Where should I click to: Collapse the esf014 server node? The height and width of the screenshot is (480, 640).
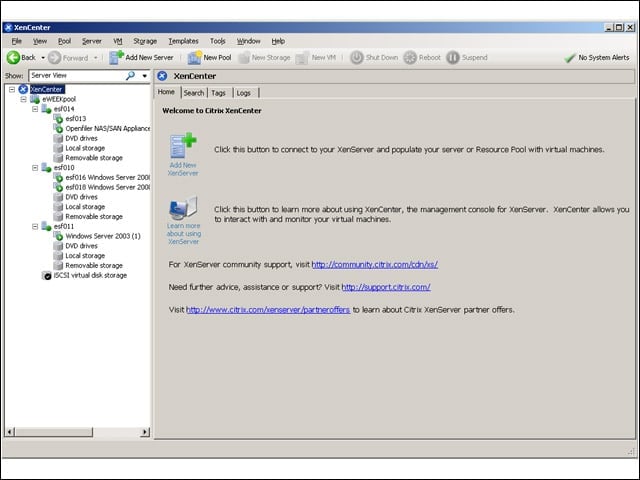(35, 109)
